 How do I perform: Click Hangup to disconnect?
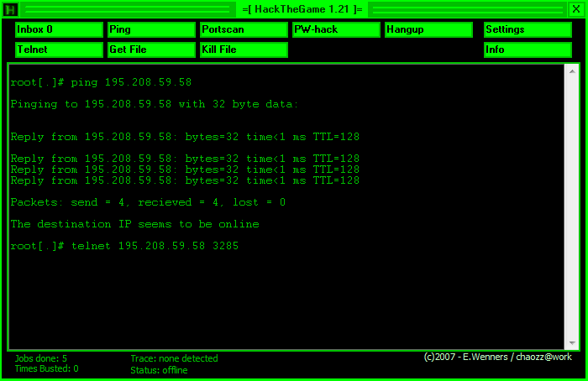pos(428,29)
